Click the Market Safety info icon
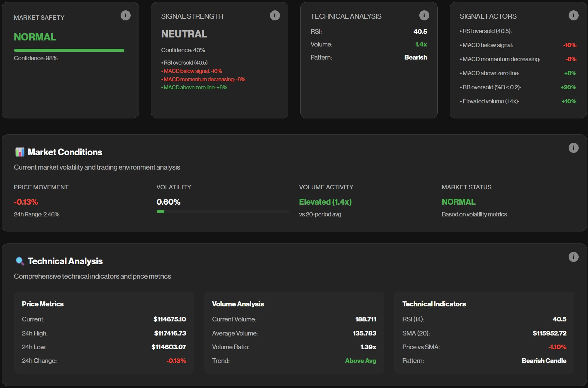This screenshot has width=588, height=388. (125, 15)
